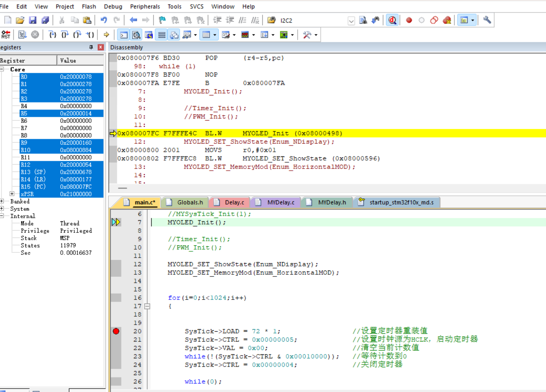The height and width of the screenshot is (392, 546).
Task: Open the I2C2 search combo dropdown
Action: coord(351,21)
